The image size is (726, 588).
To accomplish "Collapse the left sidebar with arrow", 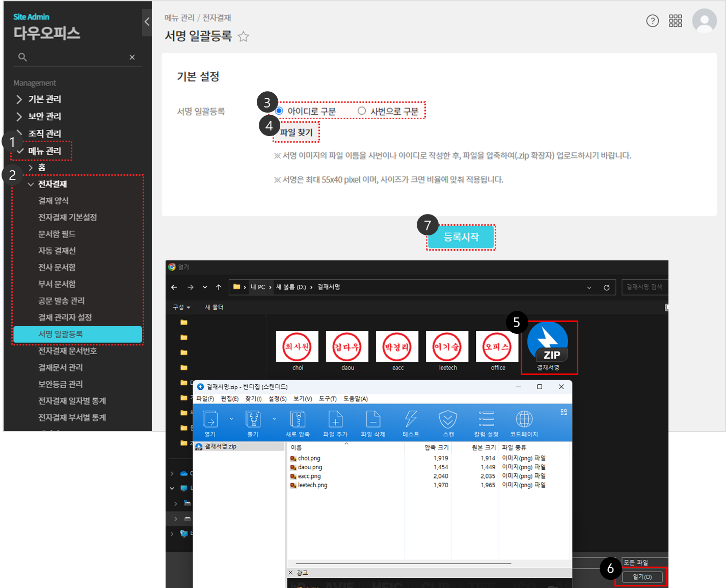I will click(147, 21).
